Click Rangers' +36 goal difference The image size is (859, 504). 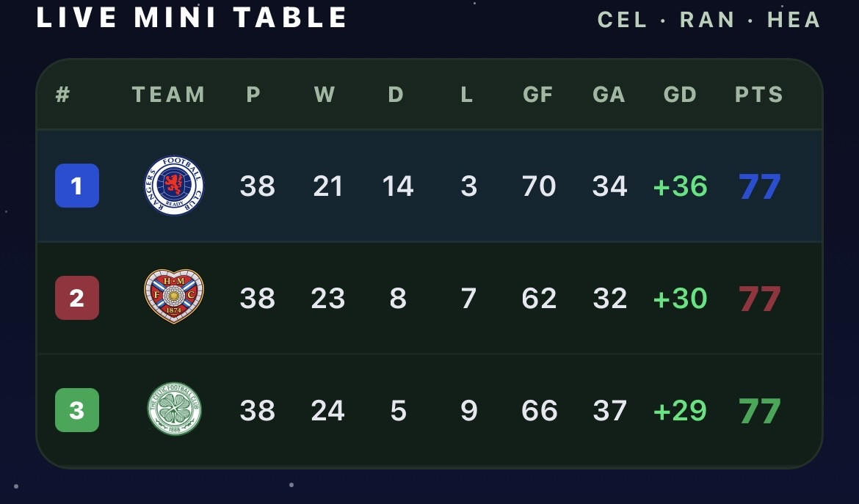point(681,186)
